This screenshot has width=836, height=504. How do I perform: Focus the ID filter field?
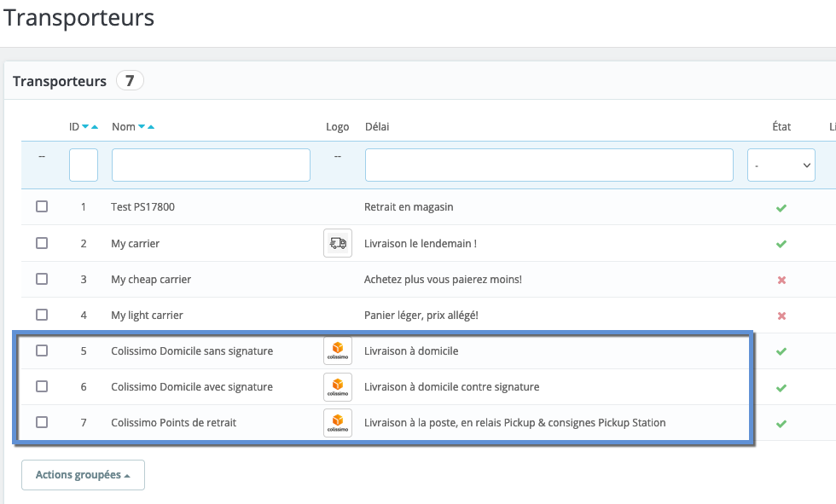point(84,165)
